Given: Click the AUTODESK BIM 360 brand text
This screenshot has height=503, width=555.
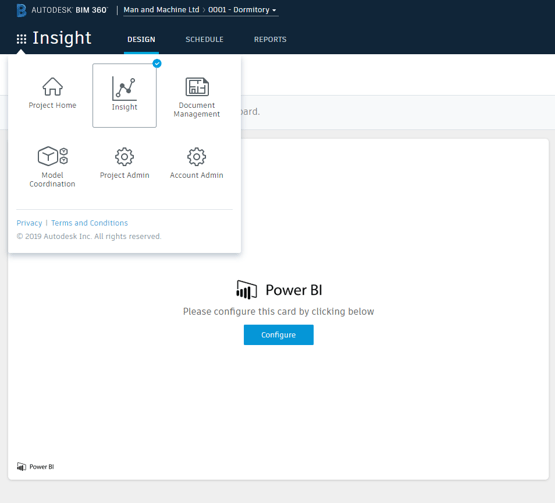Looking at the screenshot, I should tap(69, 10).
